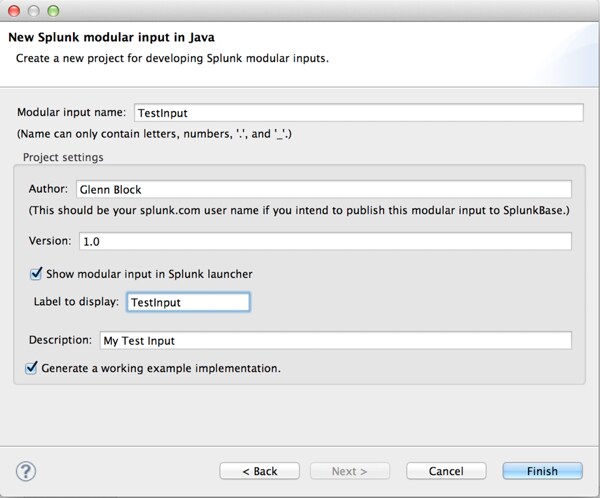The height and width of the screenshot is (498, 600).
Task: Cancel the new modular input wizard
Action: pos(446,471)
